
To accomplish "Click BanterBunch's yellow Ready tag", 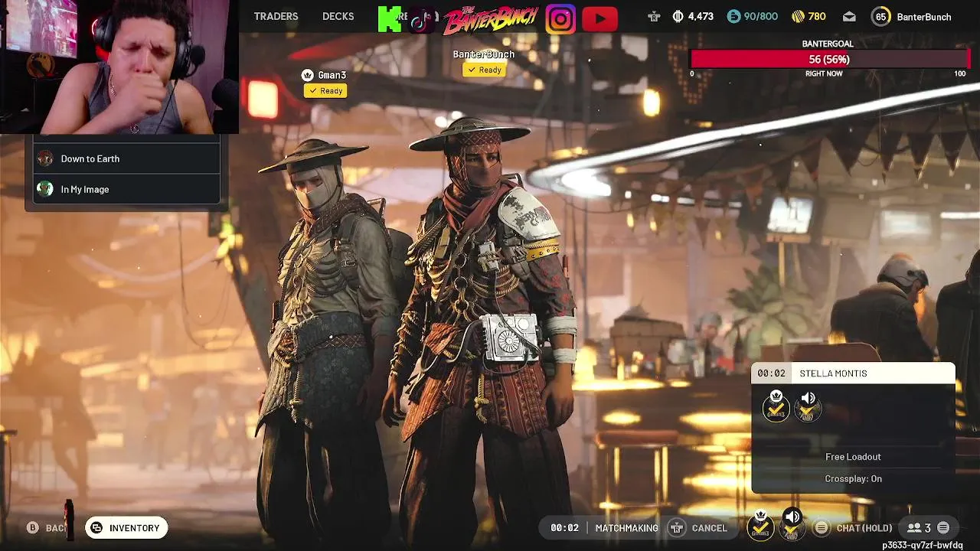I will point(483,70).
